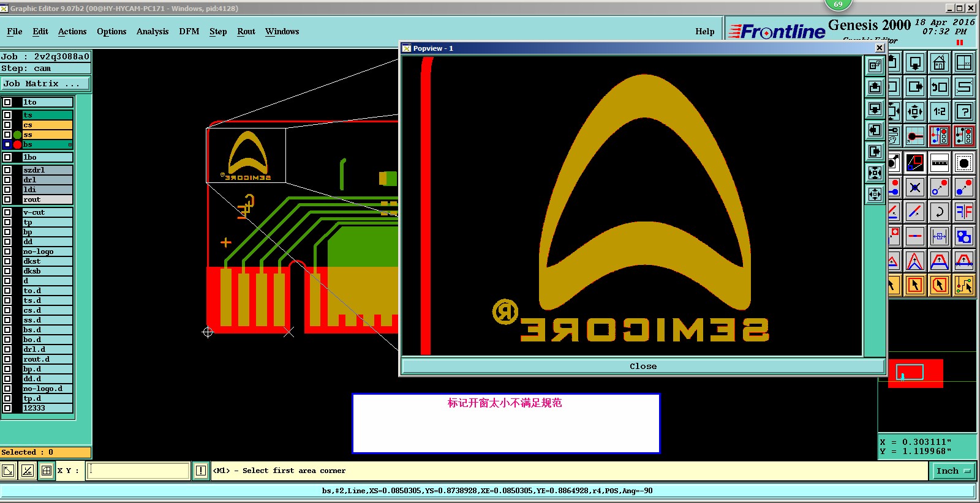Click the first traffic-light net icon
980x503 pixels.
(939, 136)
